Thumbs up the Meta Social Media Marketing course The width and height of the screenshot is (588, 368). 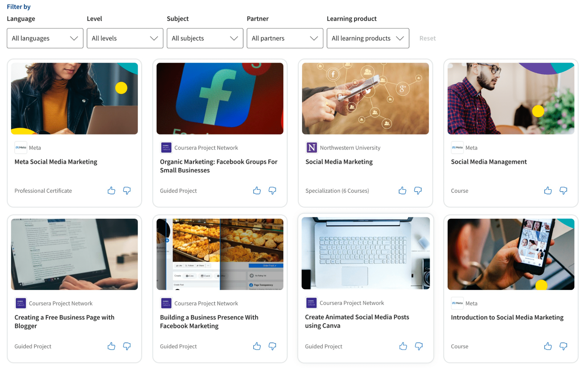(x=111, y=190)
